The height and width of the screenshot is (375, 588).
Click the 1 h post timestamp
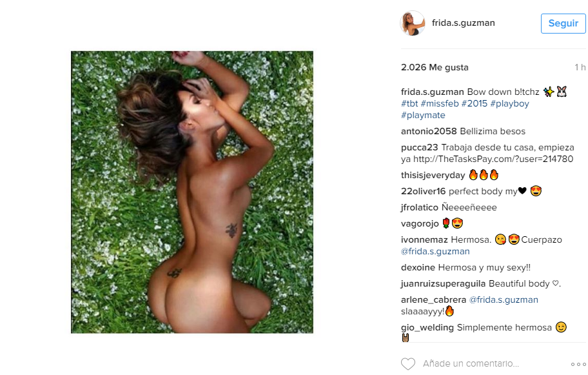pos(580,68)
